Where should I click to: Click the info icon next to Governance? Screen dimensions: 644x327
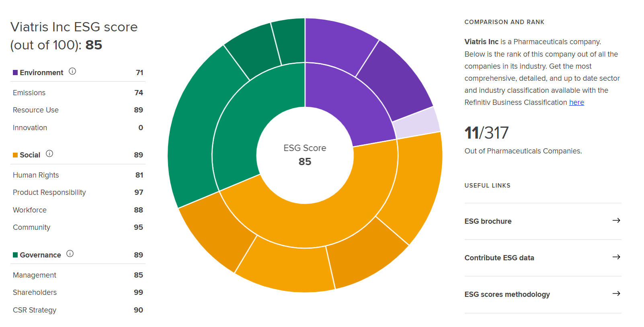point(70,253)
